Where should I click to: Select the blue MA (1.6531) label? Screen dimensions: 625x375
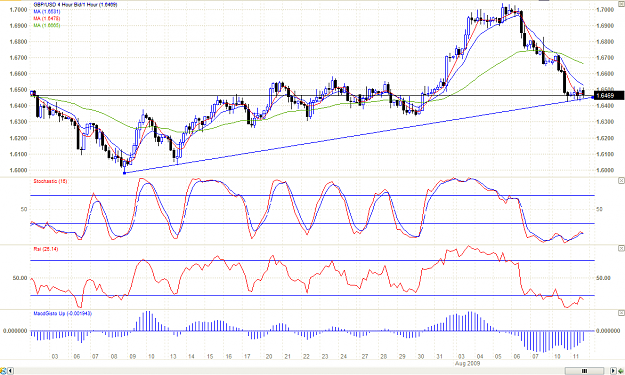tap(47, 12)
